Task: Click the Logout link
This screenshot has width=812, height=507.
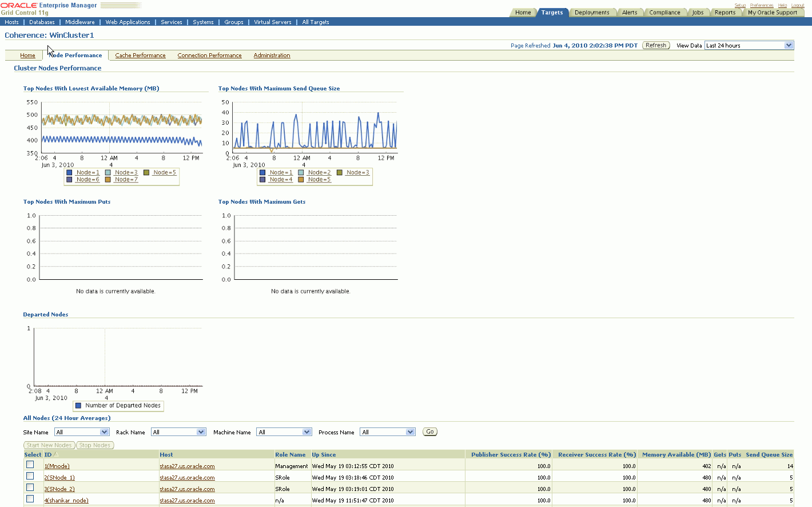Action: pyautogui.click(x=798, y=5)
